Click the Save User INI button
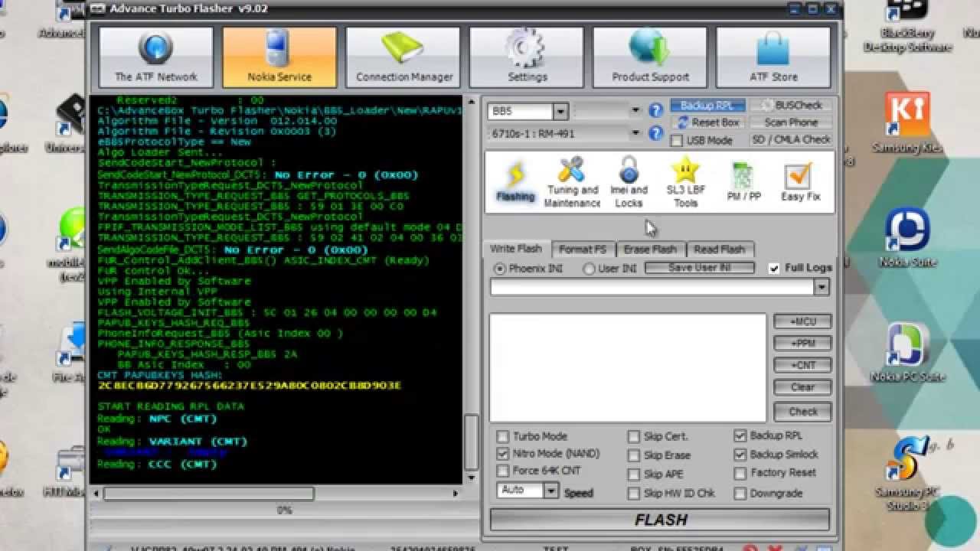 (700, 268)
